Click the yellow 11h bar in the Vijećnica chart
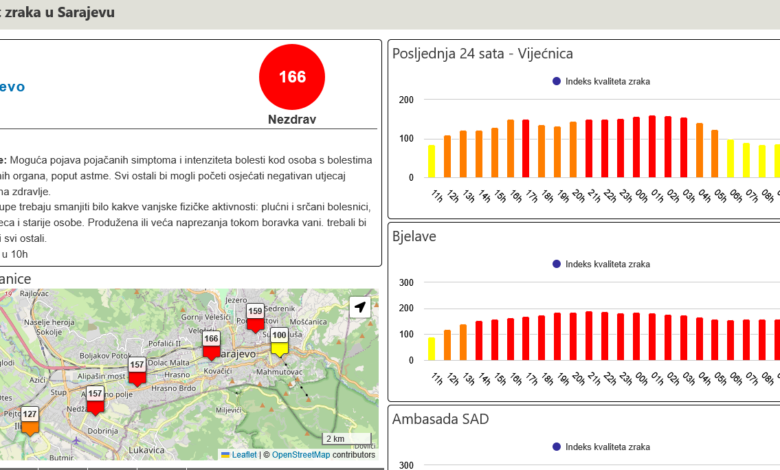The height and width of the screenshot is (470, 780). 432,161
